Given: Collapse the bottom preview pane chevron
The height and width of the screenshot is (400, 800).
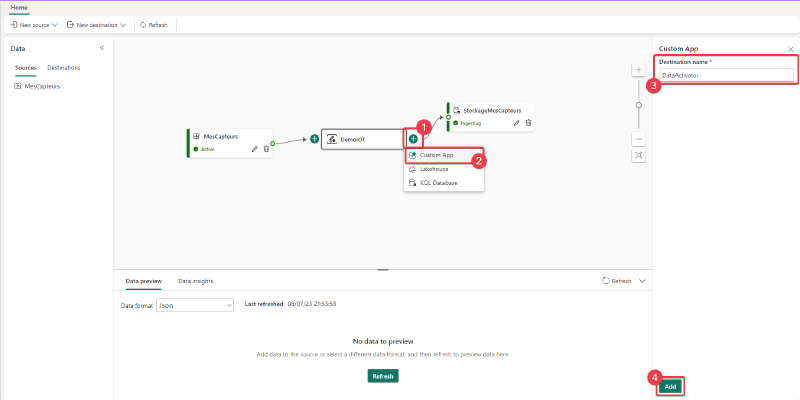Looking at the screenshot, I should pos(642,281).
